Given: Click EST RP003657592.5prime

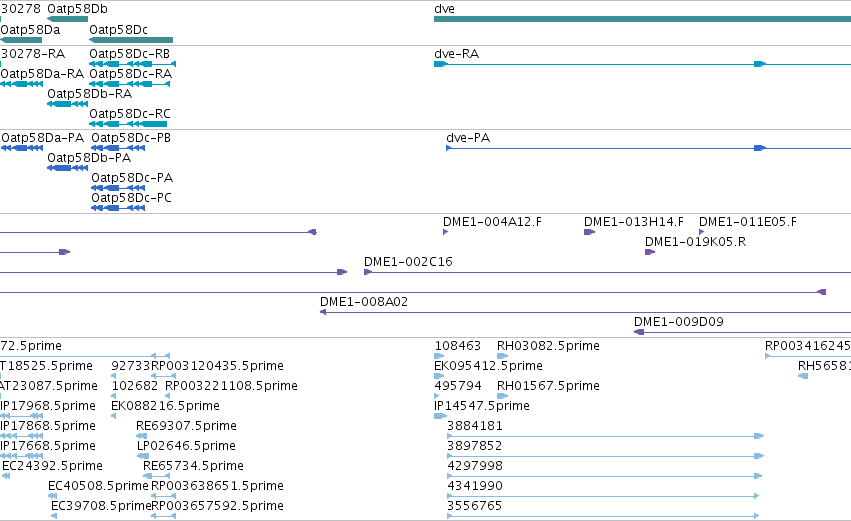Looking at the screenshot, I should (x=218, y=507).
